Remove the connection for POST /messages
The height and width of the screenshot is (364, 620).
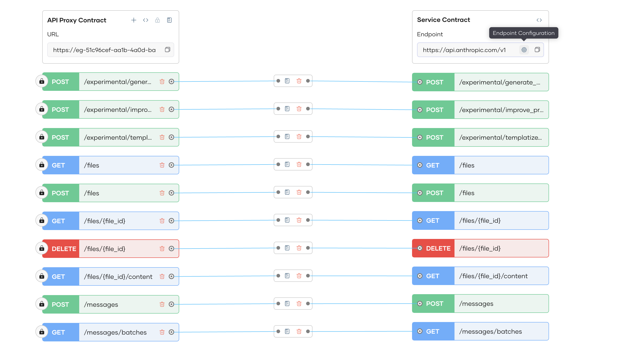(x=299, y=304)
